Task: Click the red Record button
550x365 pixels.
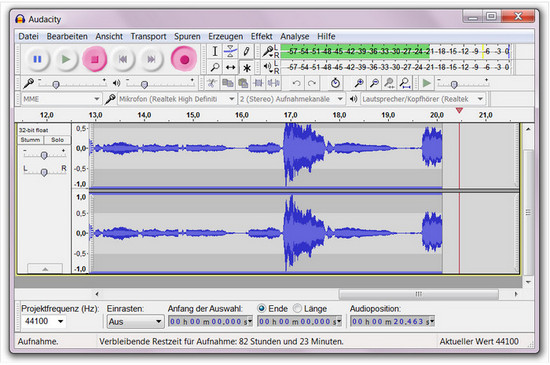Action: [184, 59]
